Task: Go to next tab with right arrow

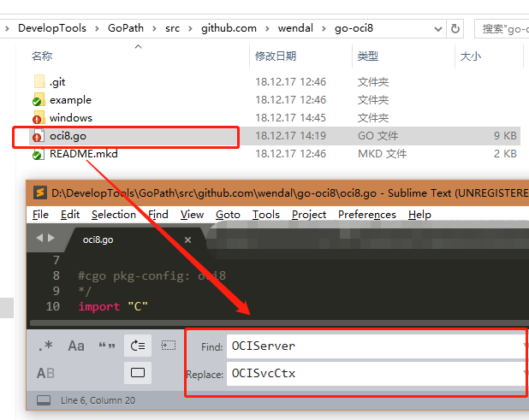Action: [x=51, y=238]
